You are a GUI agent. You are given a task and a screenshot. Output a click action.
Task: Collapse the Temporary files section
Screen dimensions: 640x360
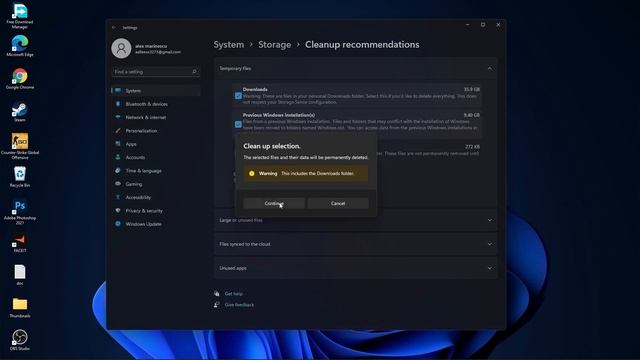(x=490, y=69)
